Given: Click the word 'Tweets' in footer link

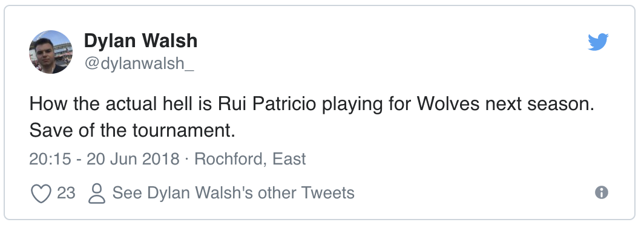Looking at the screenshot, I should (328, 192).
